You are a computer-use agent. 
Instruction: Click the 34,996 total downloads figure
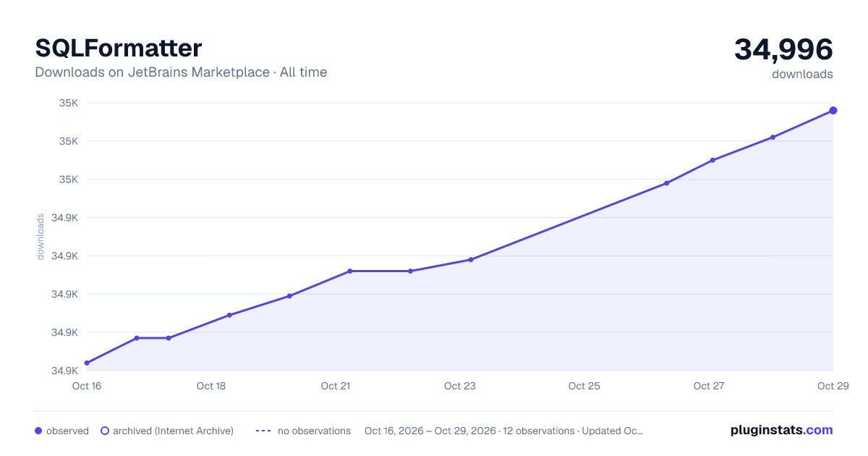pyautogui.click(x=783, y=49)
